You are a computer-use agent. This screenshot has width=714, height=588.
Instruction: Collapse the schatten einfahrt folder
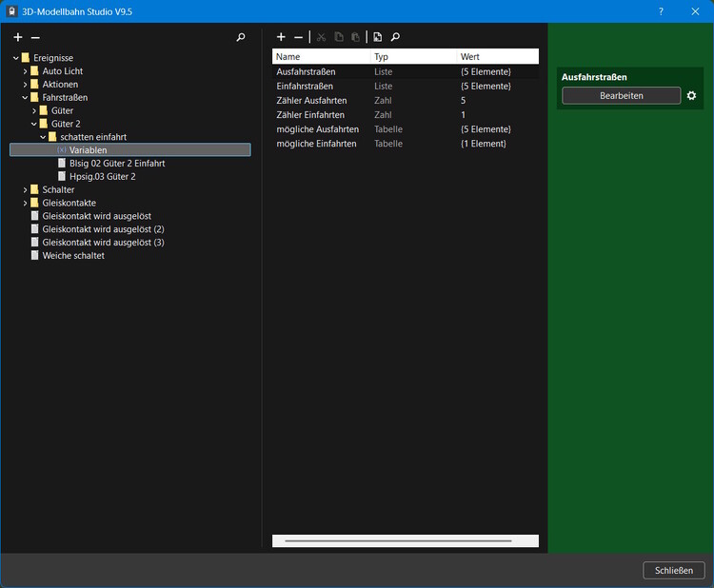[x=43, y=137]
